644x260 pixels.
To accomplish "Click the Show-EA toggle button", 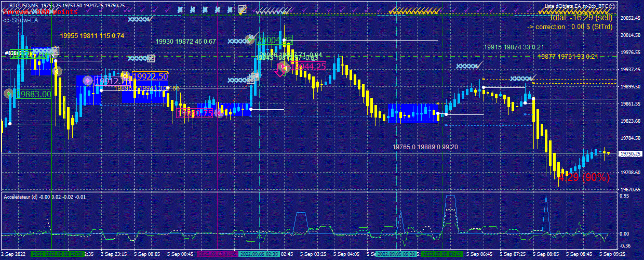I will click(21, 20).
